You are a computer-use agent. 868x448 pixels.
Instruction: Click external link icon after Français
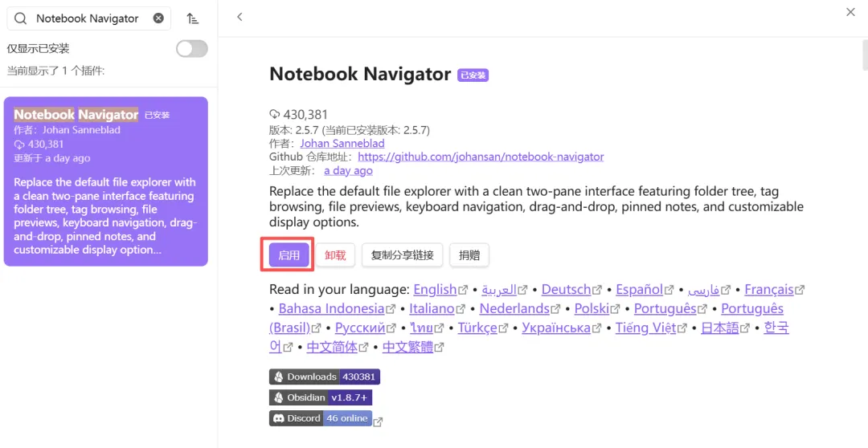799,290
